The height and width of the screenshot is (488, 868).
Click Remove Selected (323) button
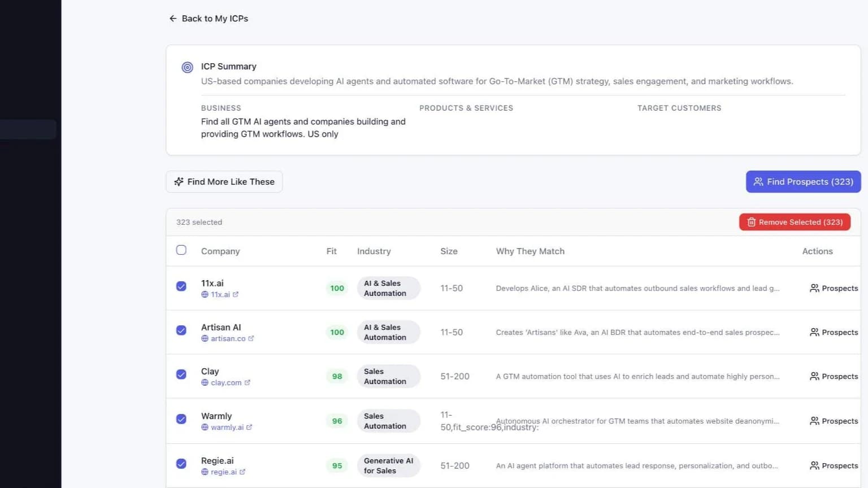point(795,222)
